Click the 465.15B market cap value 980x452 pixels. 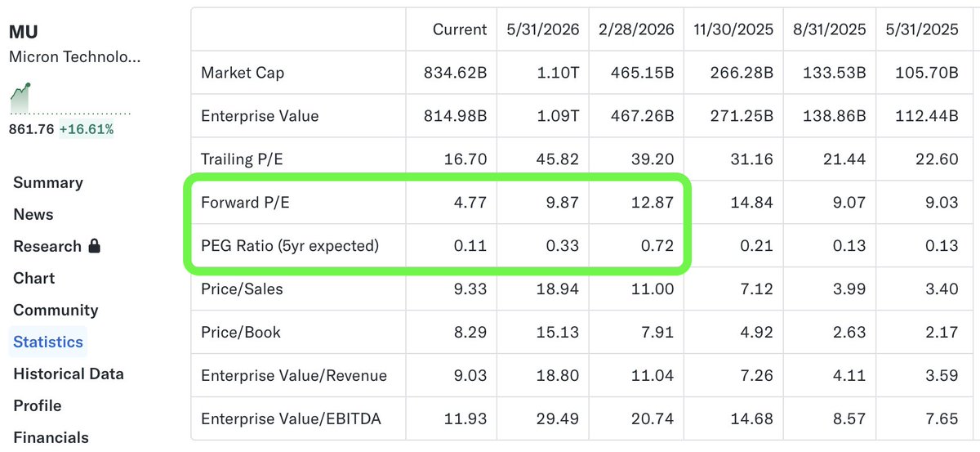[x=643, y=73]
